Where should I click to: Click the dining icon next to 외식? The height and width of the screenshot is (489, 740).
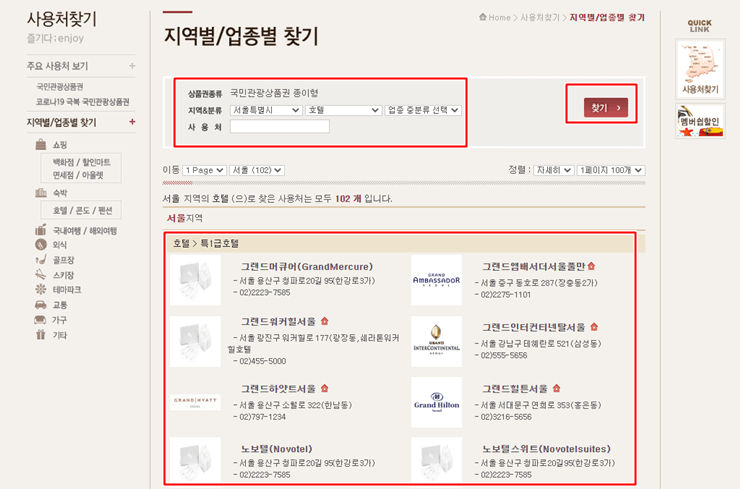(x=41, y=244)
